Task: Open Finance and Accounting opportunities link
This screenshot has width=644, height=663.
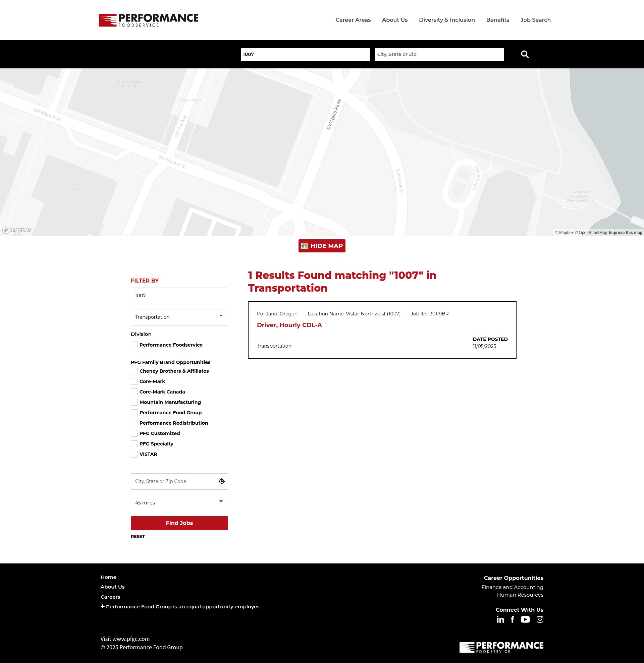Action: (513, 587)
